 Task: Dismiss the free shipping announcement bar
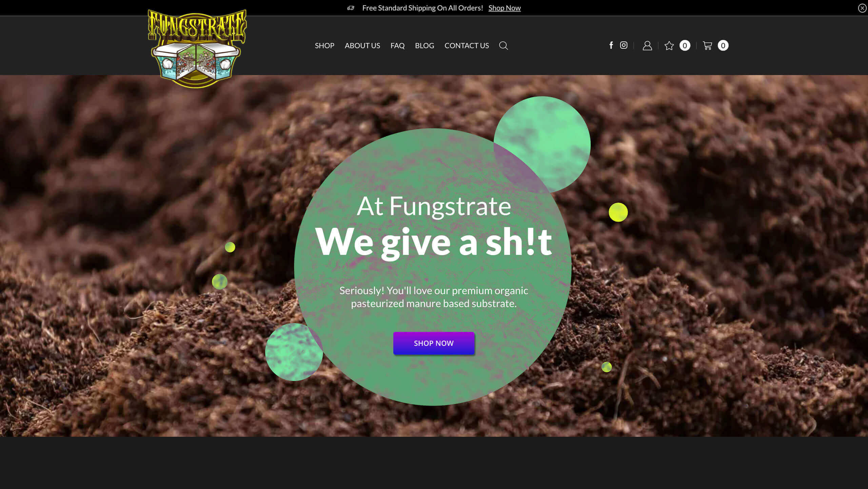[862, 8]
